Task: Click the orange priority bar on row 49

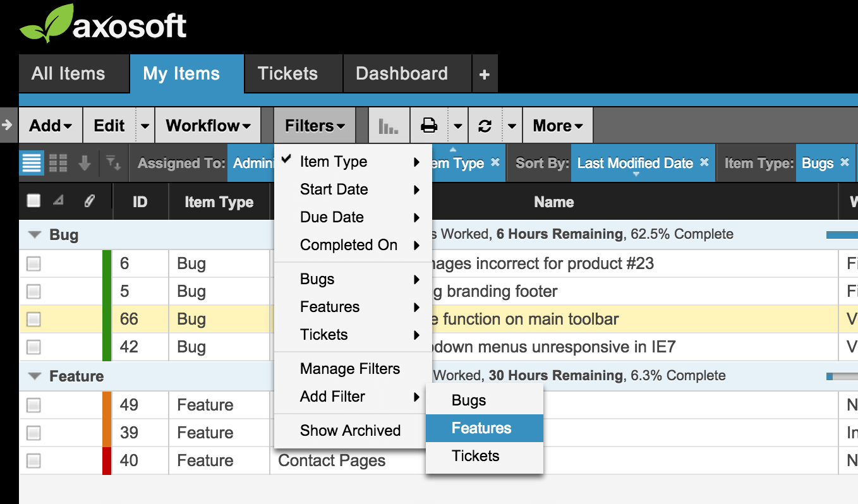Action: click(x=107, y=405)
